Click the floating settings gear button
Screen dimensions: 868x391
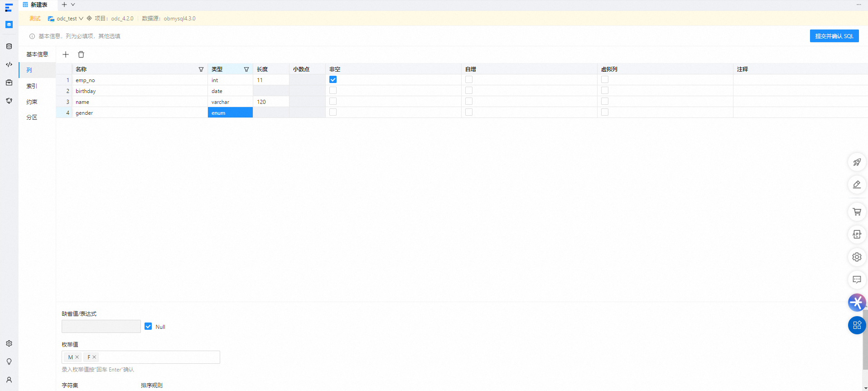(857, 257)
